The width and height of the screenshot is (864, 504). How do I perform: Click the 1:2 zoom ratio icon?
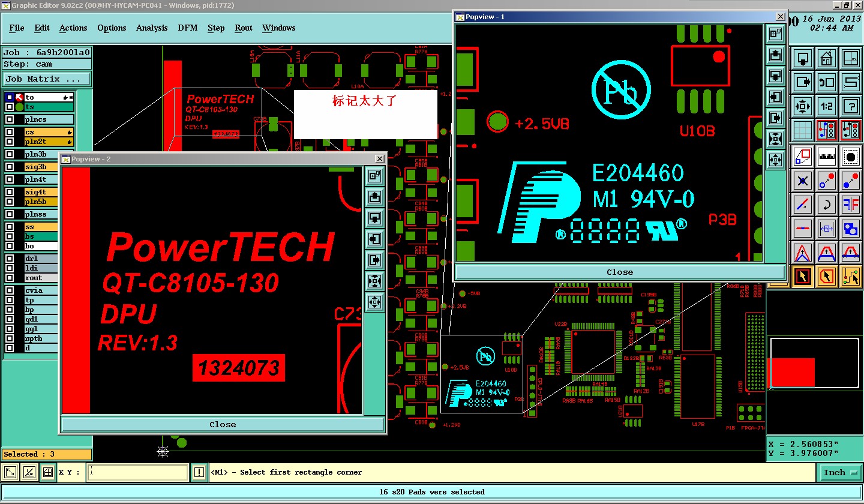pos(827,106)
